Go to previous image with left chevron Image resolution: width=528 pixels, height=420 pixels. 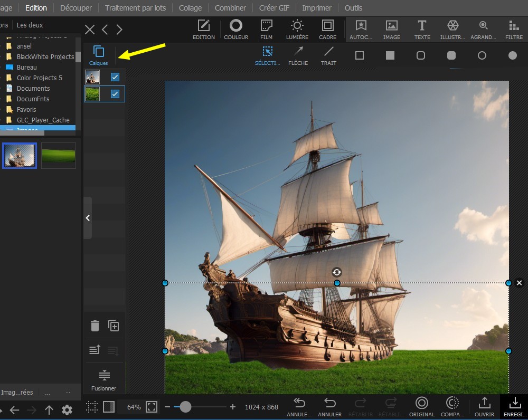click(x=105, y=30)
